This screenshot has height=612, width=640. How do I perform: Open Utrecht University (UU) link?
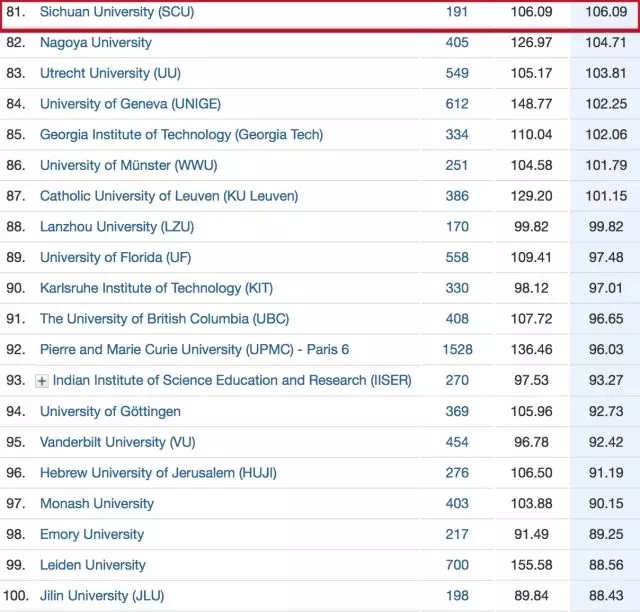[110, 73]
